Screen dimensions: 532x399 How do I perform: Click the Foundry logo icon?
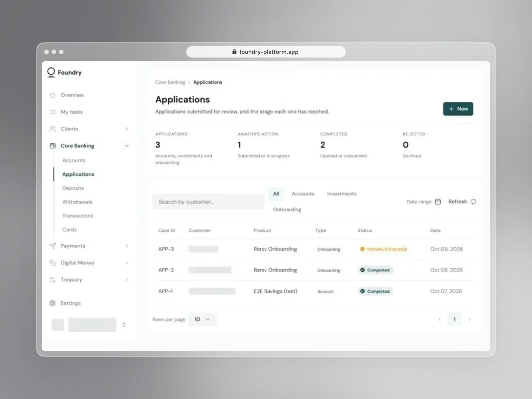coord(51,72)
